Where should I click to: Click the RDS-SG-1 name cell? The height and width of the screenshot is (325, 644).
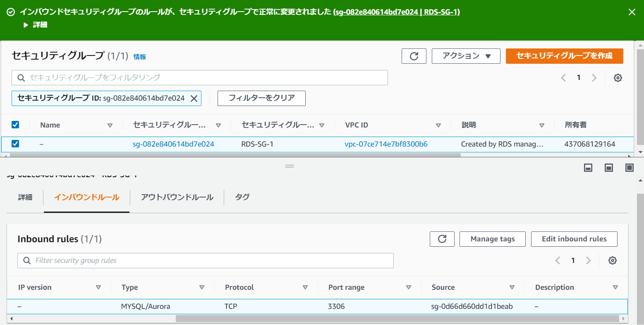pyautogui.click(x=257, y=144)
